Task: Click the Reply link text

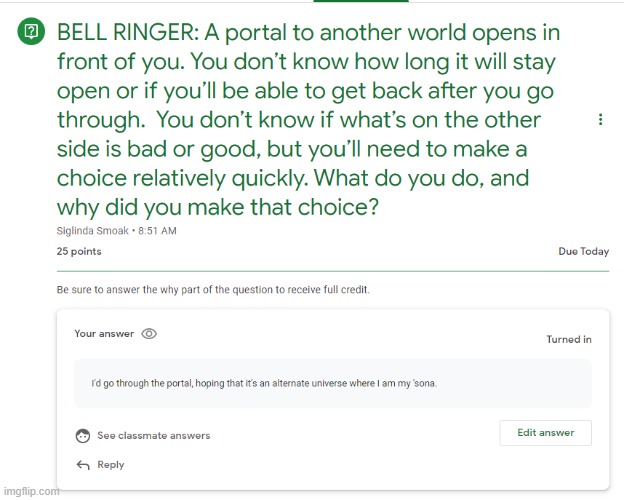Action: pyautogui.click(x=111, y=465)
